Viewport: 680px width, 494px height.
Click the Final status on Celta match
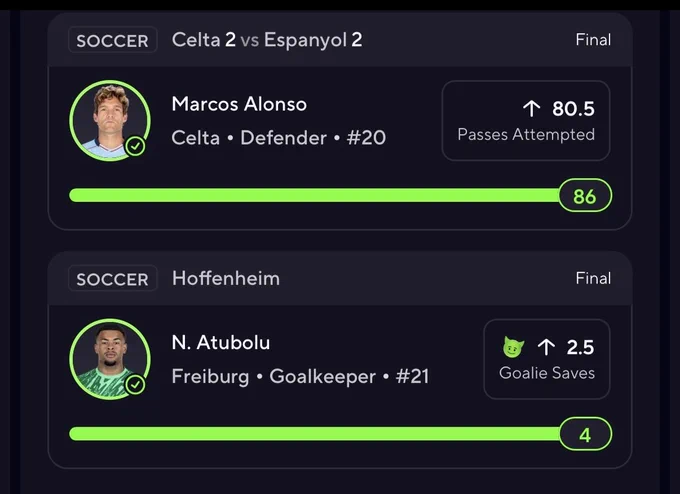click(593, 40)
